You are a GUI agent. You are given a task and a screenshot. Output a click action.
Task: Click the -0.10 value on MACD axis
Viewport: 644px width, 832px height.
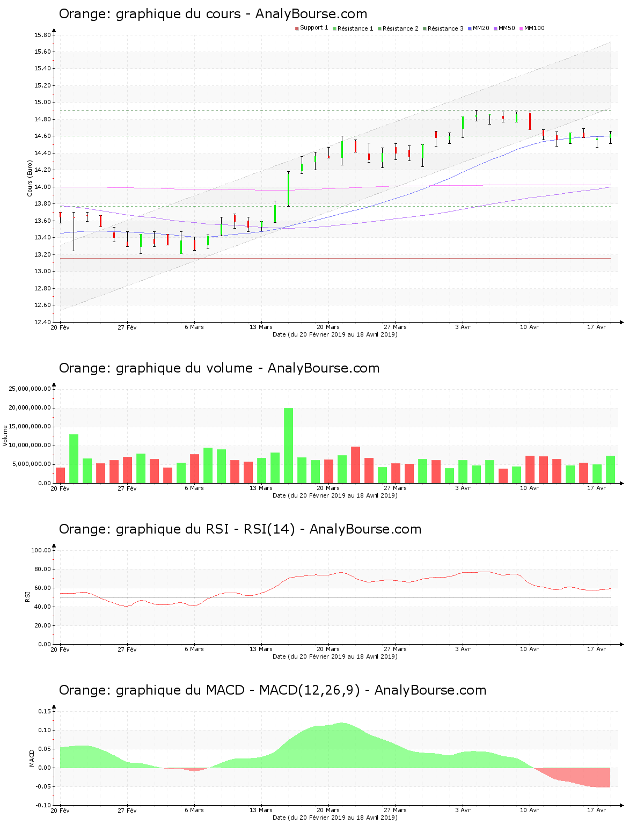(x=43, y=805)
